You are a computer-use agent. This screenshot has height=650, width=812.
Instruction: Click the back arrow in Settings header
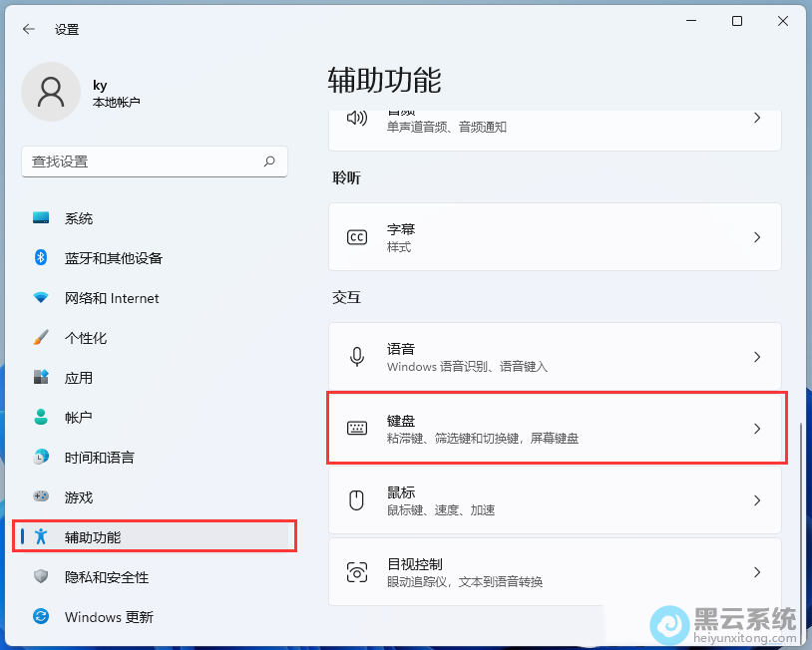click(x=28, y=30)
